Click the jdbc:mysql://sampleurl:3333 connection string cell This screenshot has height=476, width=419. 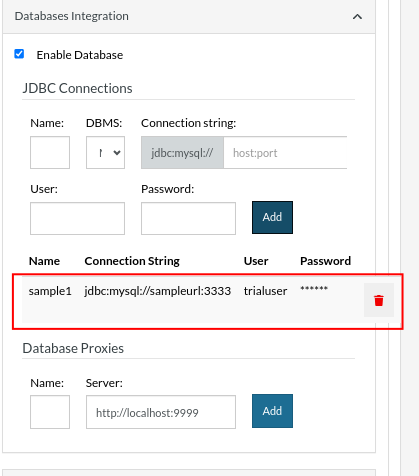pos(158,291)
